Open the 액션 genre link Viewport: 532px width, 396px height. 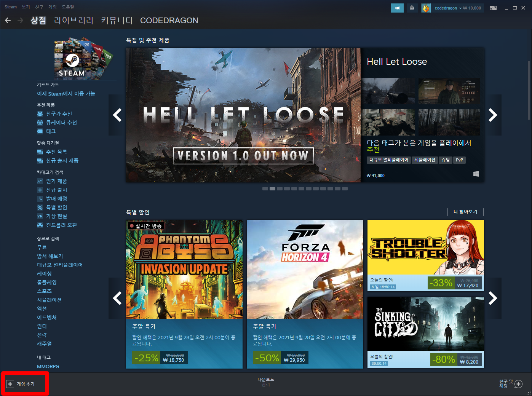(42, 309)
